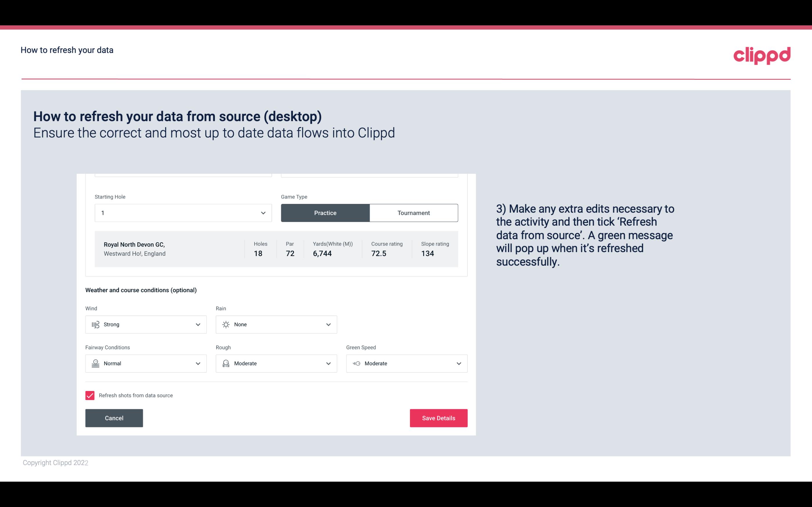Image resolution: width=812 pixels, height=507 pixels.
Task: Click the Save Details button
Action: click(x=438, y=418)
